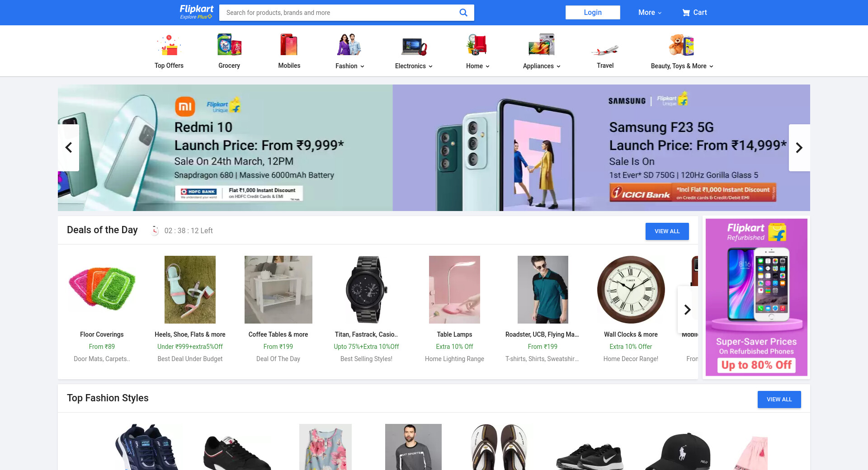The image size is (868, 470).
Task: Go to previous banner slide arrow
Action: click(69, 148)
